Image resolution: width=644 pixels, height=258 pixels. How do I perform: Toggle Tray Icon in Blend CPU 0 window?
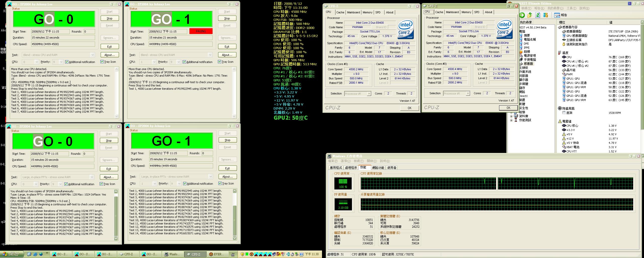[x=108, y=61]
